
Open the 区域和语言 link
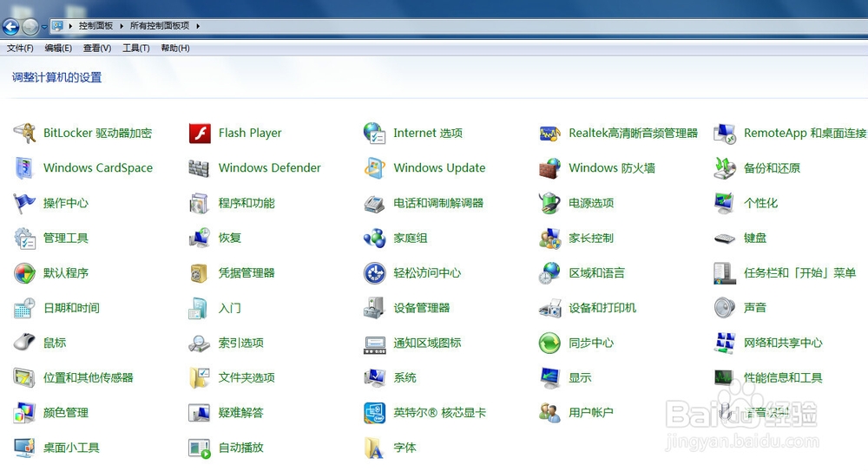pos(597,273)
